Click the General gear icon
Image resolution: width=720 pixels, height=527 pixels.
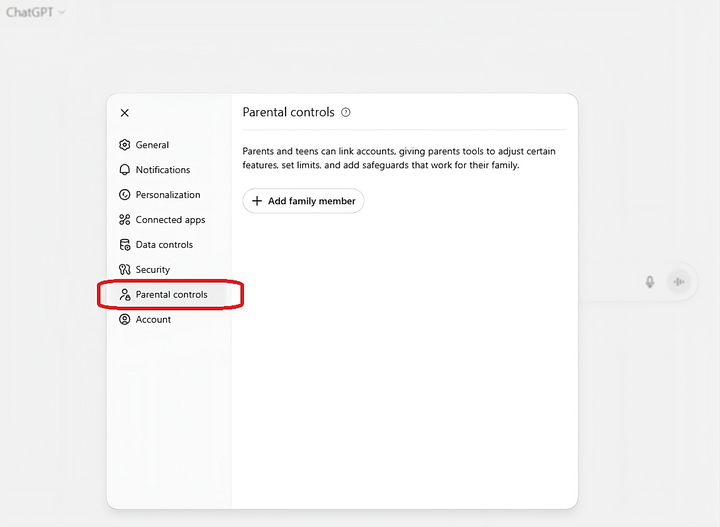click(x=125, y=145)
